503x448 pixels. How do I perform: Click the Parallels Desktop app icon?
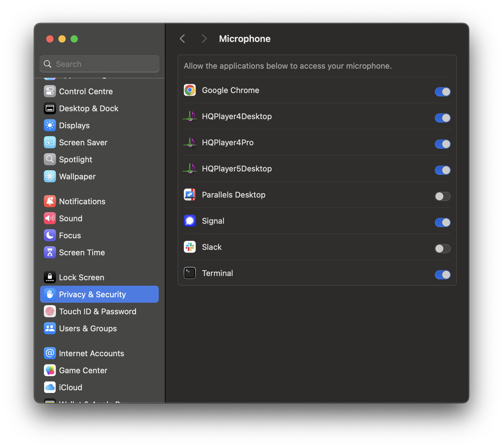[x=190, y=195]
